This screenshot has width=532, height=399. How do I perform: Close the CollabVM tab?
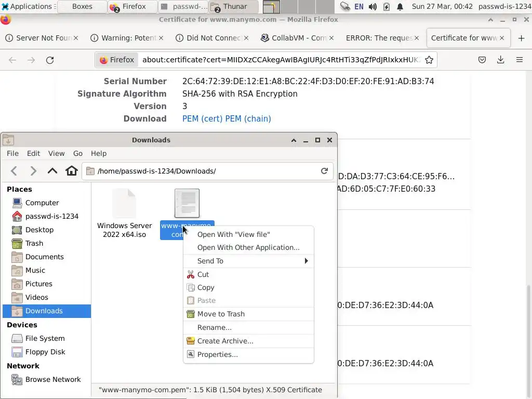coord(331,38)
